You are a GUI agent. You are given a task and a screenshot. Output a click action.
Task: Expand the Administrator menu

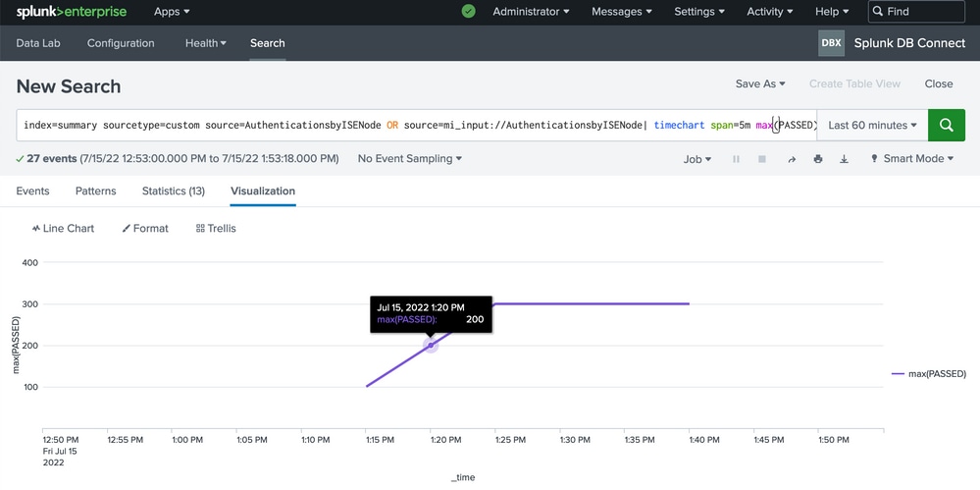(x=532, y=11)
